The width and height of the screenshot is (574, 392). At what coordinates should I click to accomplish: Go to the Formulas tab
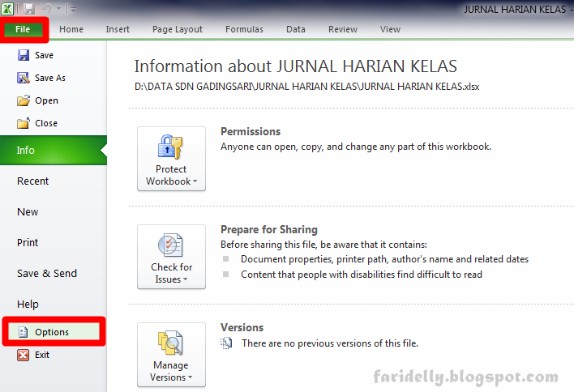pos(244,29)
